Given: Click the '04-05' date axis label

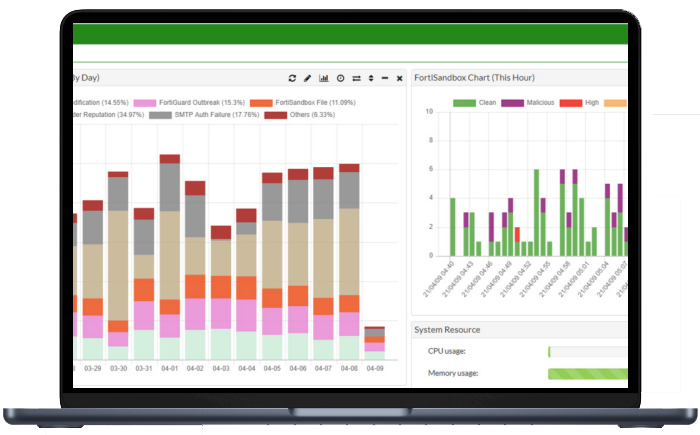Looking at the screenshot, I should 272,368.
